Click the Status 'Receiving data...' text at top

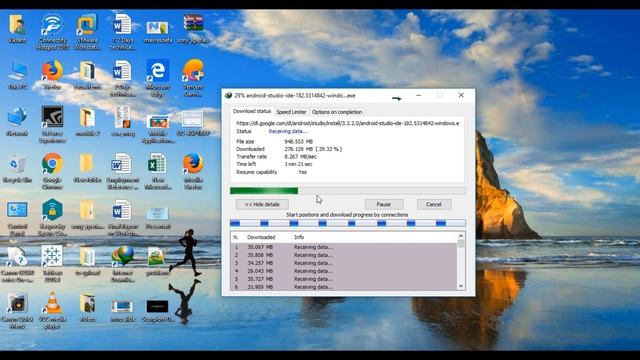(288, 131)
